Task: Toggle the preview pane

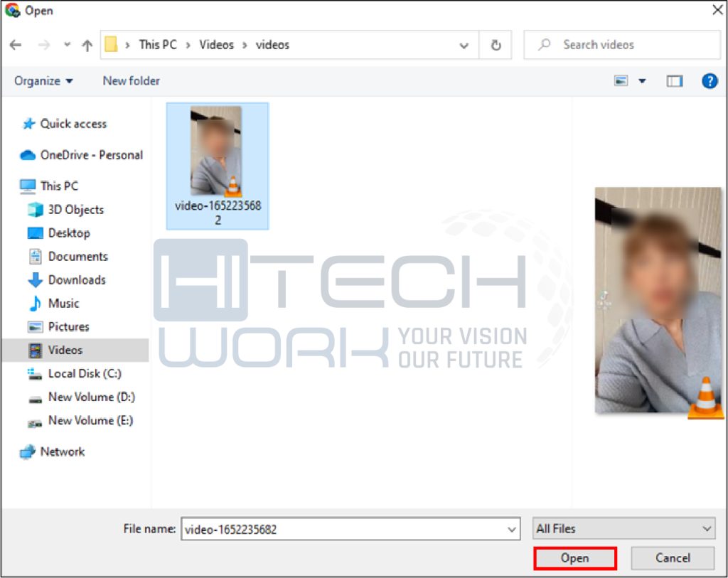Action: [674, 81]
